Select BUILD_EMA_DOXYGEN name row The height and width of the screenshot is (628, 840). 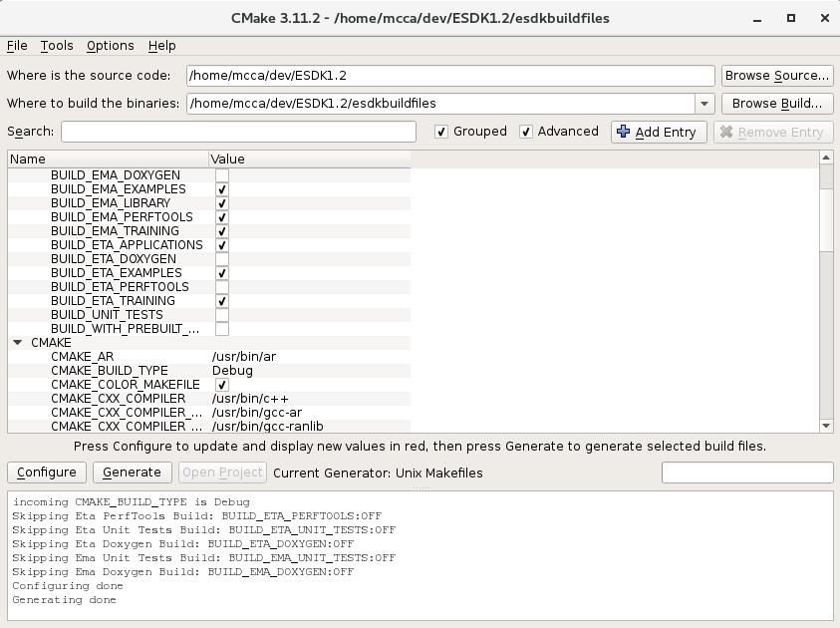[x=116, y=175]
